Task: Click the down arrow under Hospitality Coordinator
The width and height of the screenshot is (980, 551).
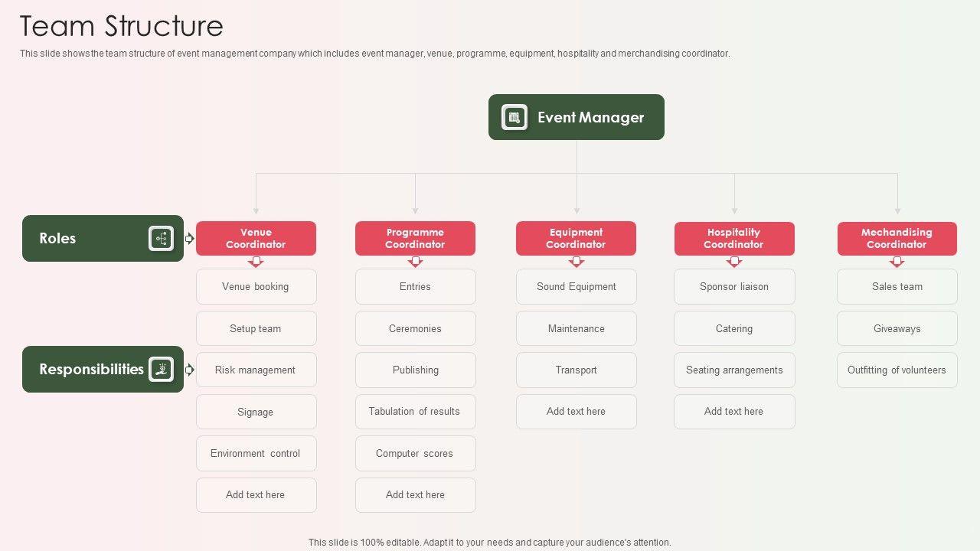Action: (733, 262)
